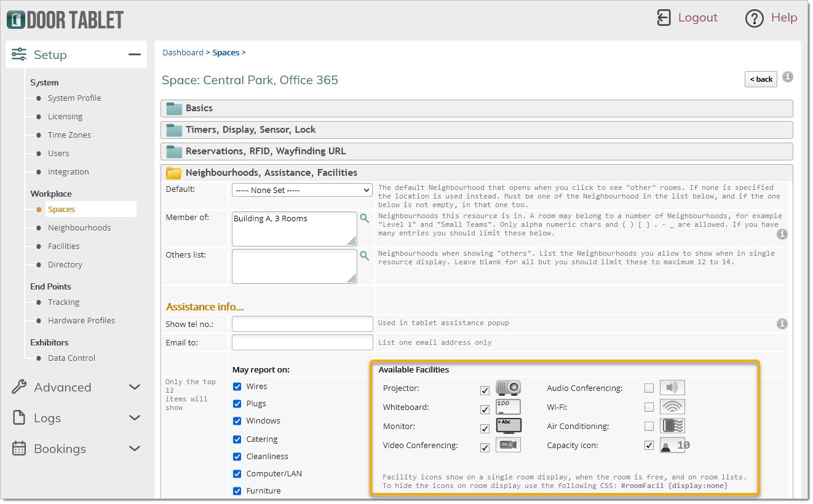The image size is (813, 504).
Task: Click the Advanced wrench icon
Action: click(19, 387)
